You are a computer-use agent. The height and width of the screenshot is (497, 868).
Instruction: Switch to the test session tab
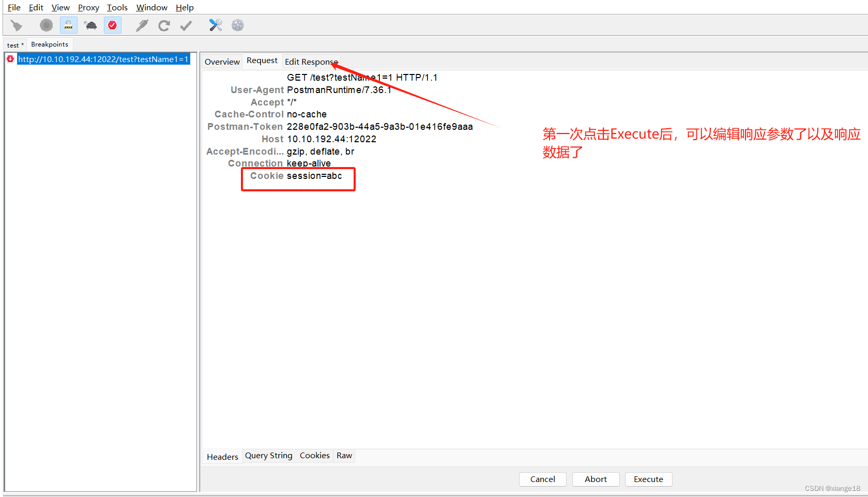(x=15, y=45)
